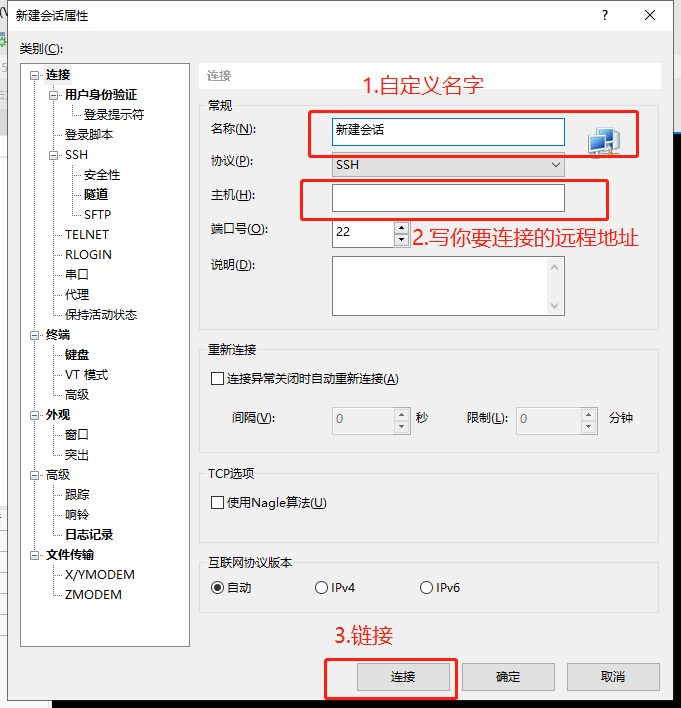Select 键盘 under 终端
The width and height of the screenshot is (681, 708).
77,355
